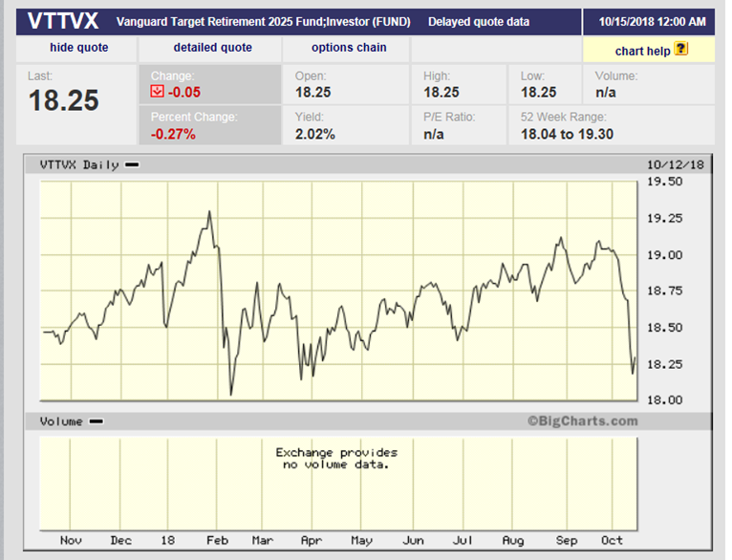Click the black line marker beside 'Volume'
732x560 pixels.
point(97,421)
